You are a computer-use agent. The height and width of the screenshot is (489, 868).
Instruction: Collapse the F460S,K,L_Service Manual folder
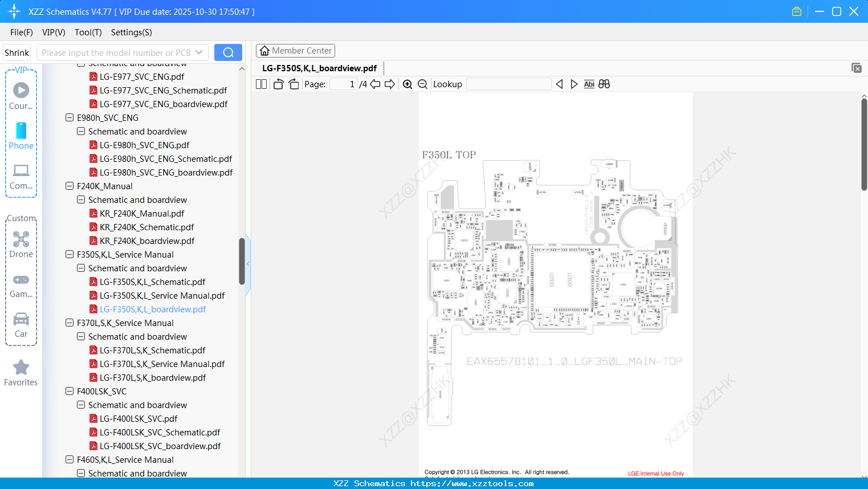pos(70,459)
